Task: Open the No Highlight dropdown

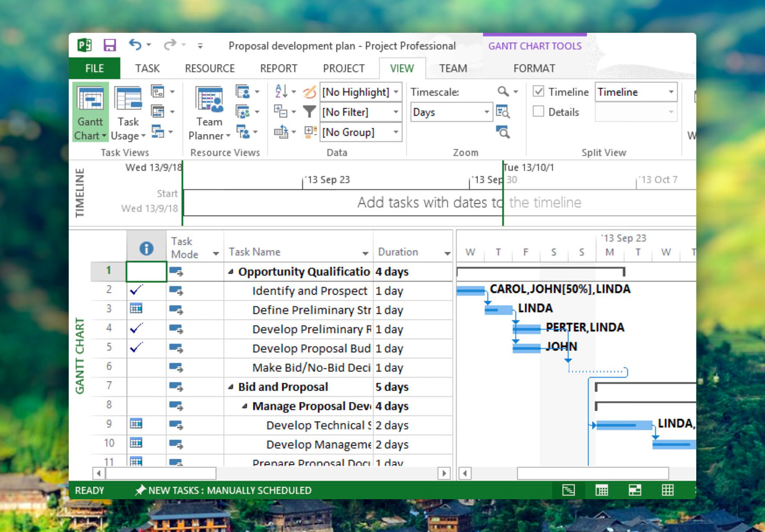Action: (x=361, y=92)
